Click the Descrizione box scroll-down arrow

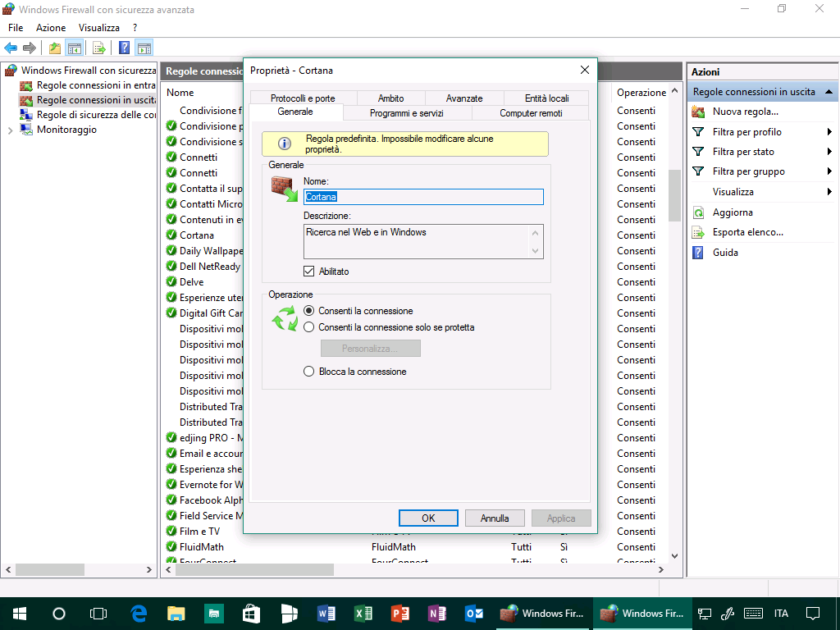point(535,251)
